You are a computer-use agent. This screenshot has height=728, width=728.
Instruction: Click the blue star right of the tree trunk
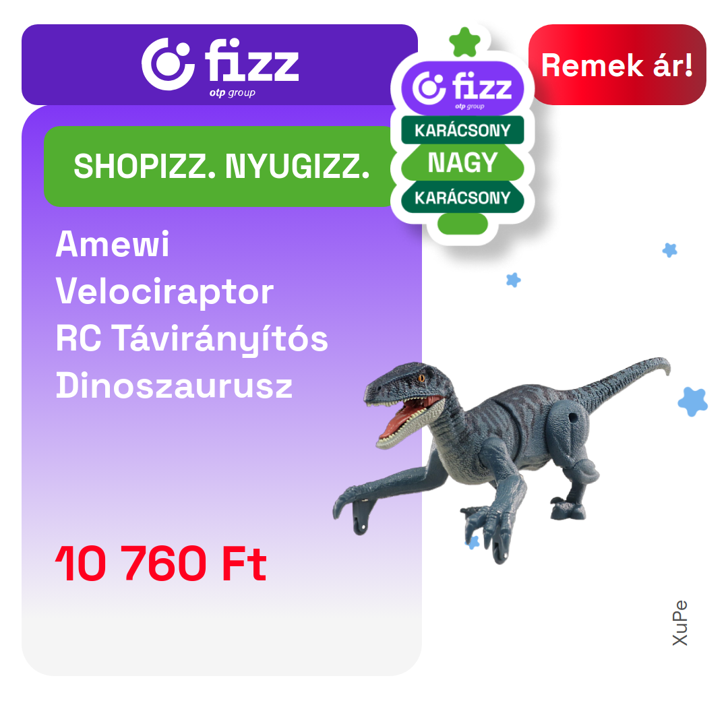click(513, 280)
